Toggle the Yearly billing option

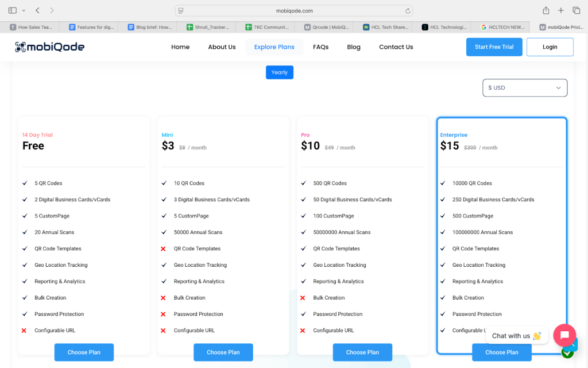279,72
